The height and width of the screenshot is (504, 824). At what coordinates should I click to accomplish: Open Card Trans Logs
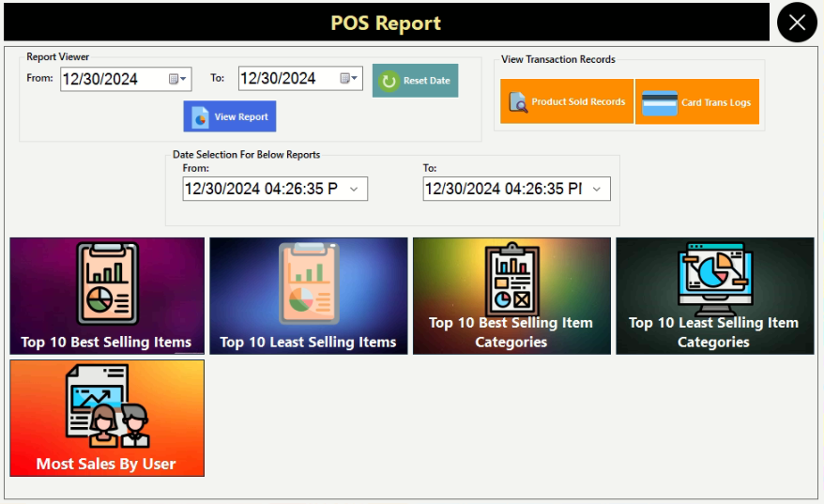point(697,101)
